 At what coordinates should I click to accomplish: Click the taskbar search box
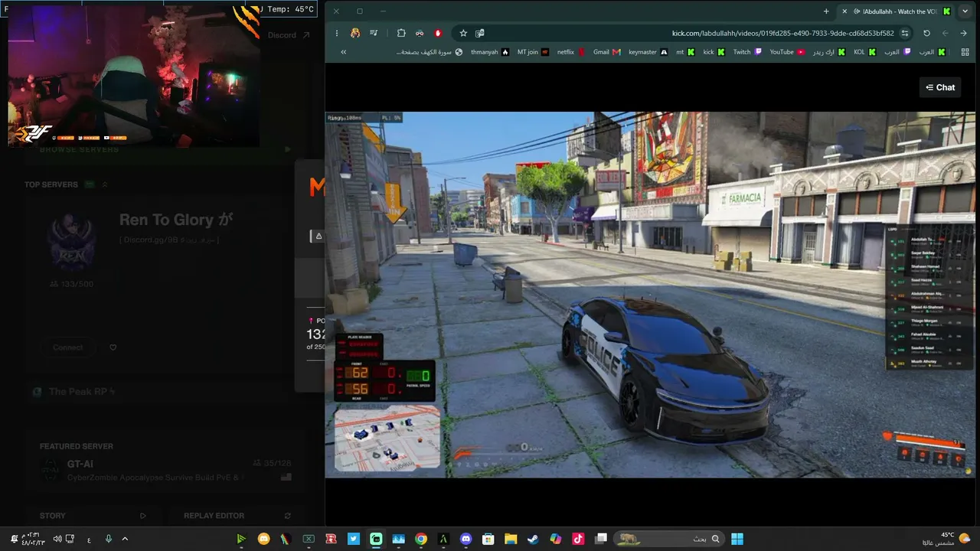click(670, 539)
